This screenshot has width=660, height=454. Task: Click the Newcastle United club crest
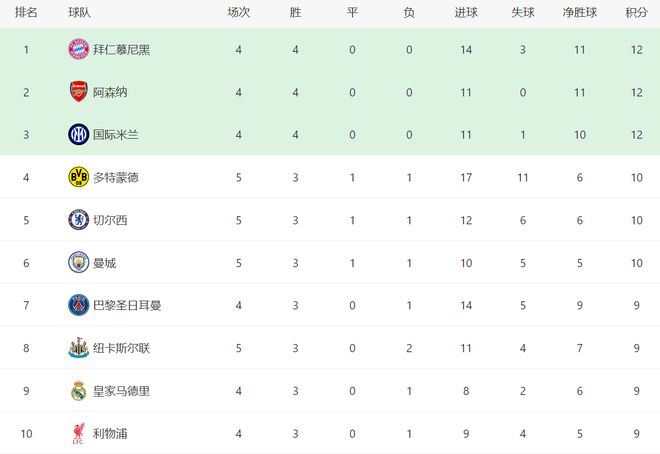pyautogui.click(x=78, y=348)
